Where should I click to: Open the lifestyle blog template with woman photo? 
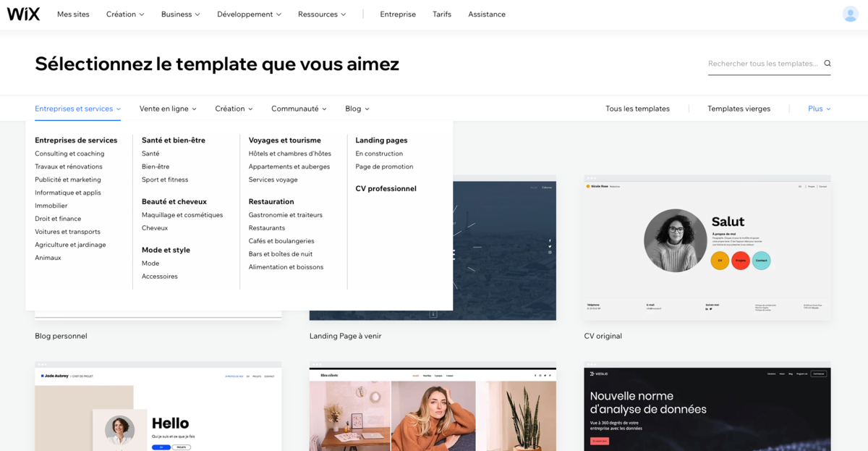pyautogui.click(x=433, y=406)
